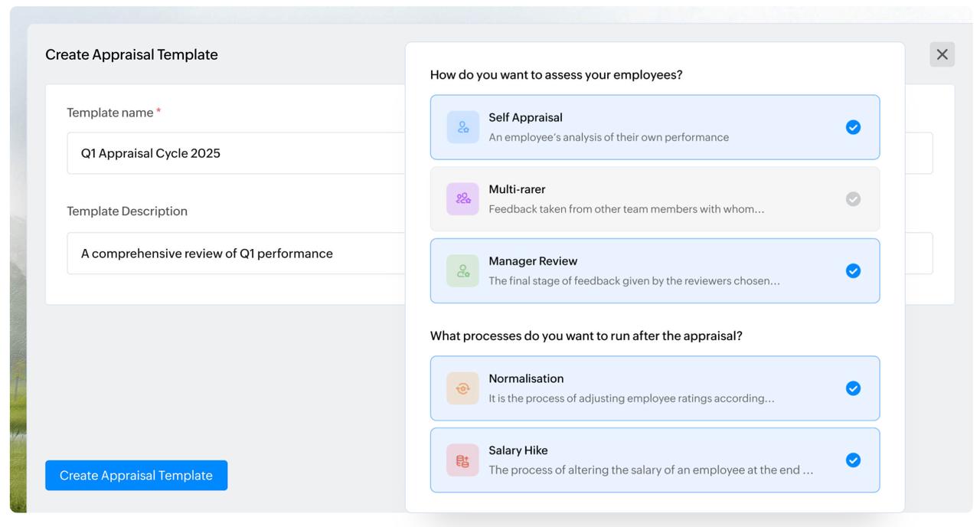Screen dimensions: 980x527
Task: Click the Normalisation description text
Action: click(x=631, y=398)
